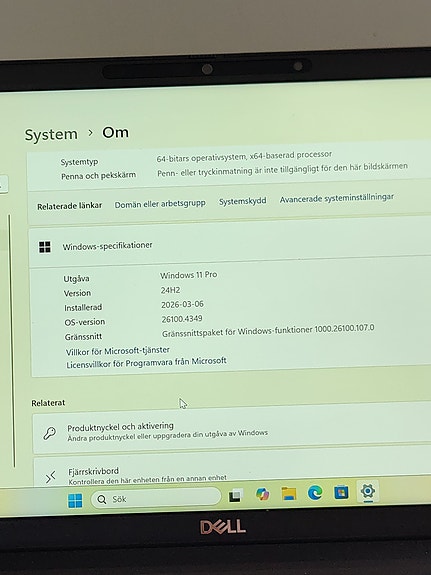Launch Microsoft Edge from the taskbar

(x=315, y=492)
